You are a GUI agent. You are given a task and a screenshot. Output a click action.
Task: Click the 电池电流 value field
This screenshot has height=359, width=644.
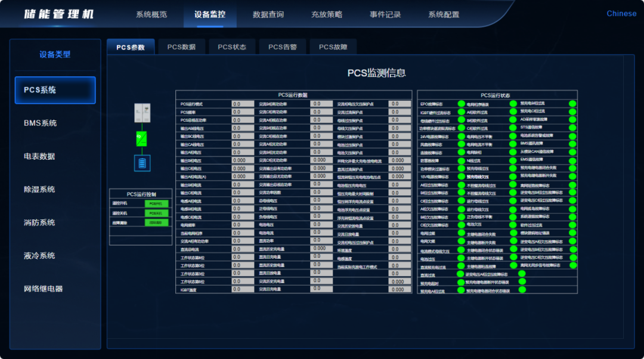pyautogui.click(x=321, y=233)
